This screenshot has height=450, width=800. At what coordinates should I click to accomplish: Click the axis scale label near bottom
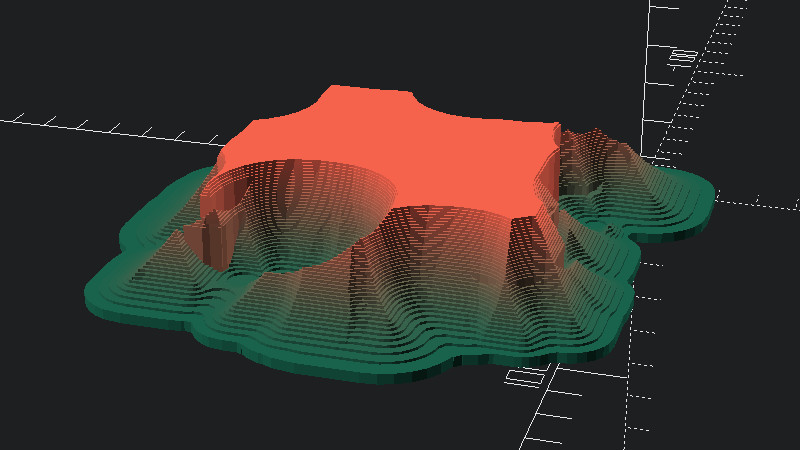523,378
